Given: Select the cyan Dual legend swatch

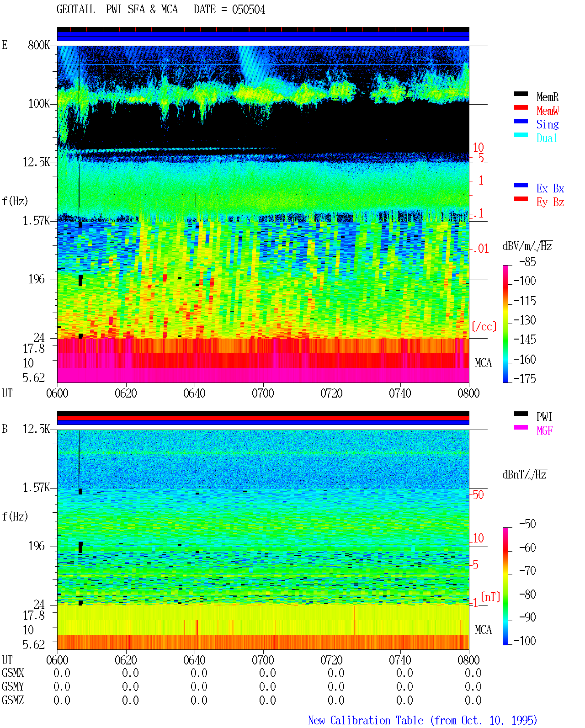Looking at the screenshot, I should click(521, 135).
